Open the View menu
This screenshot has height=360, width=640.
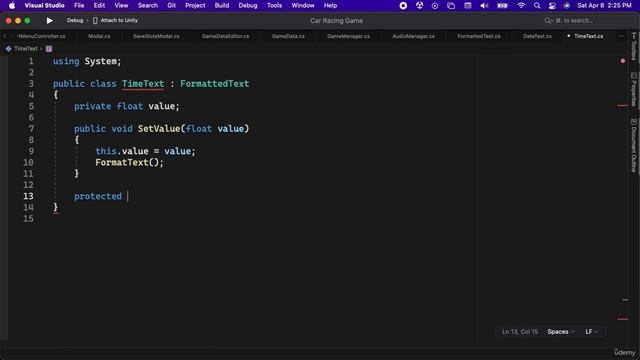click(121, 5)
